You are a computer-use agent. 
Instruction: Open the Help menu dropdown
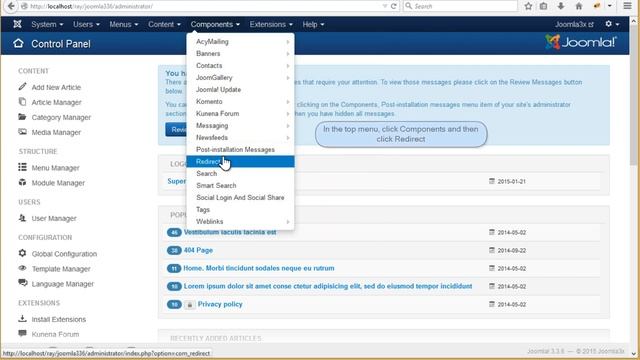[x=313, y=24]
